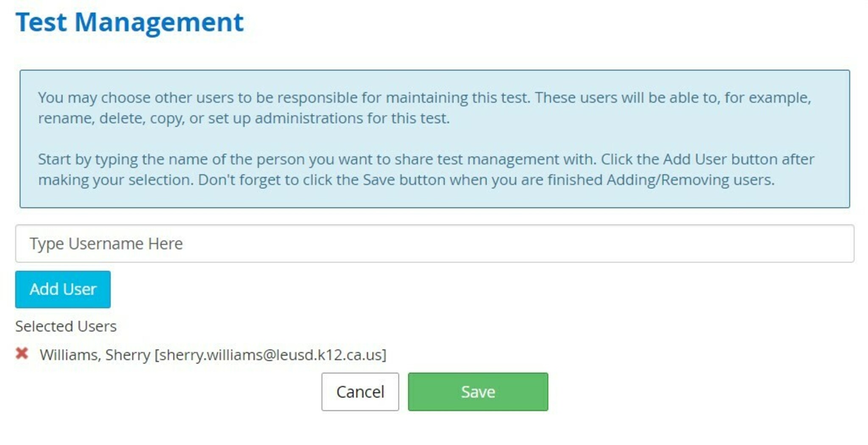Click the right end of the username field
The height and width of the screenshot is (445, 868).
(x=831, y=243)
